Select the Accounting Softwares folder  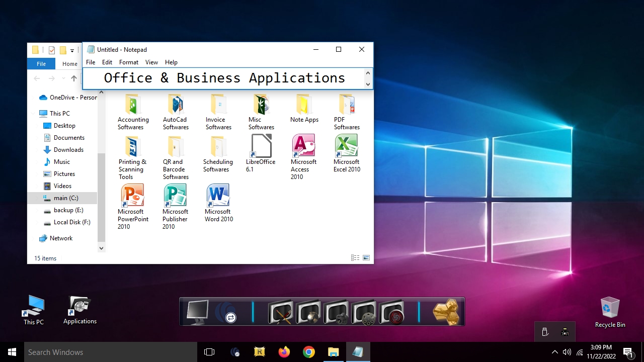point(133,105)
